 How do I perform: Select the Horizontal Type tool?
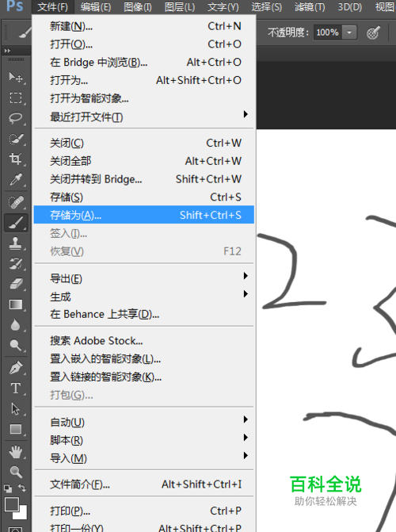pos(16,388)
